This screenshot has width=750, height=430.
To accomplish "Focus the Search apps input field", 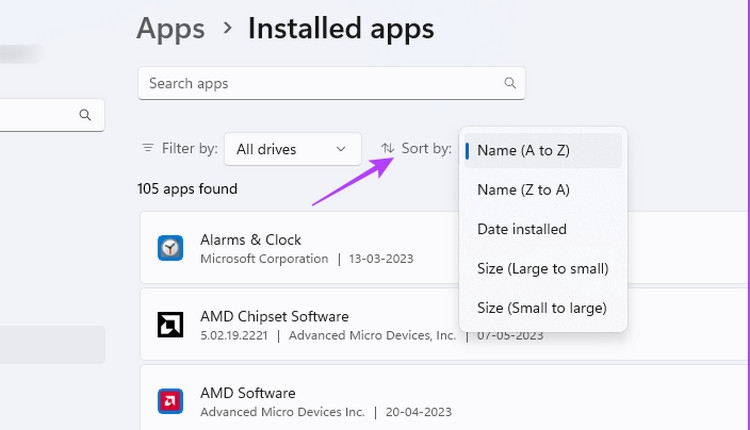I will coord(320,83).
